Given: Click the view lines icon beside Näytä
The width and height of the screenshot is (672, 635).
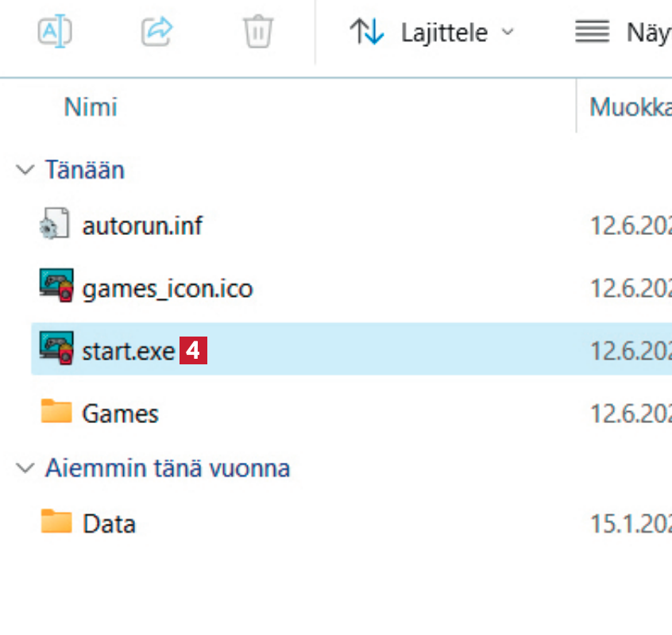Looking at the screenshot, I should (592, 33).
